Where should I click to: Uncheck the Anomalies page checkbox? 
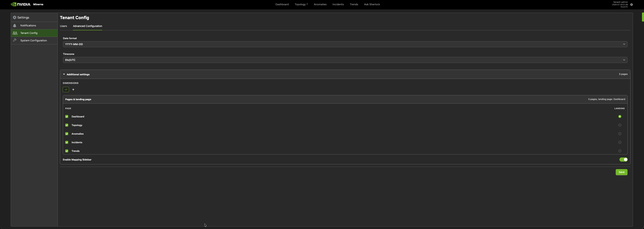67,134
